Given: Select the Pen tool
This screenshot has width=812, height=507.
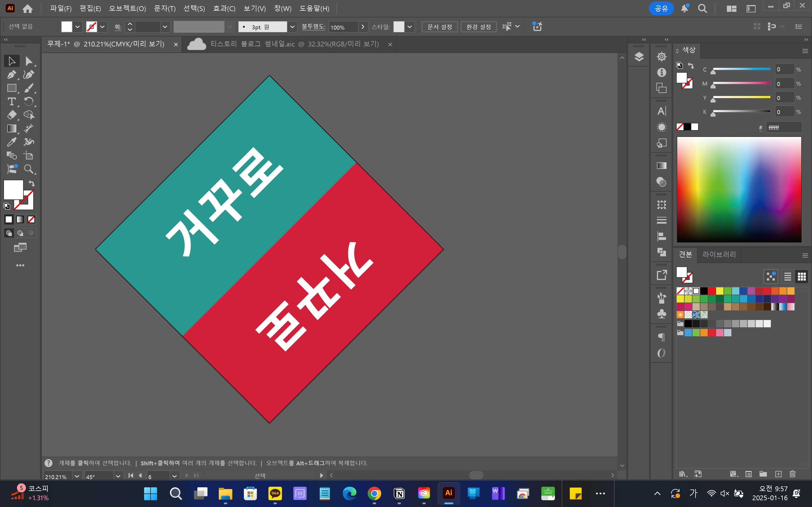Looking at the screenshot, I should [11, 74].
